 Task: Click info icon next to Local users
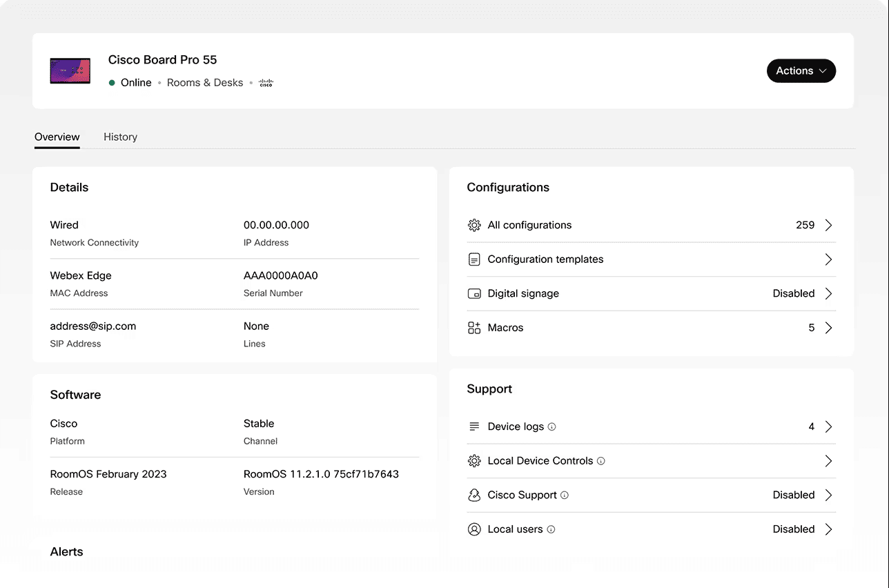[x=551, y=529]
